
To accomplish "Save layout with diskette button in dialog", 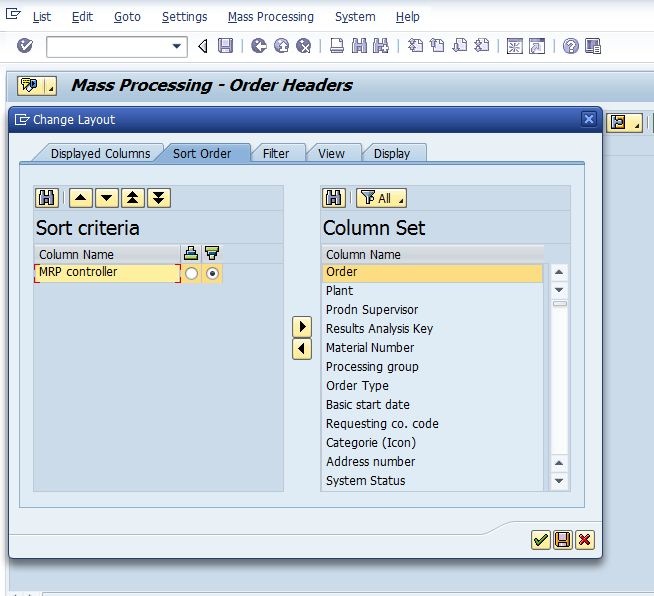I will (x=562, y=540).
